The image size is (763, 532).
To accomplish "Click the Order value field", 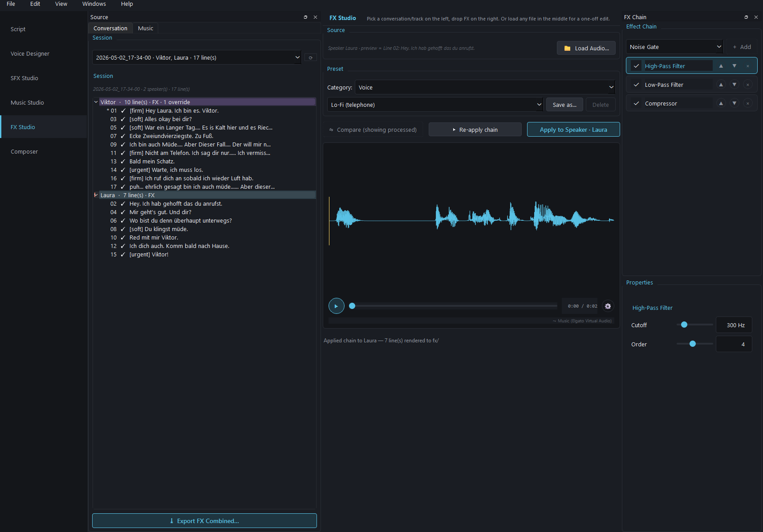I will coord(734,344).
